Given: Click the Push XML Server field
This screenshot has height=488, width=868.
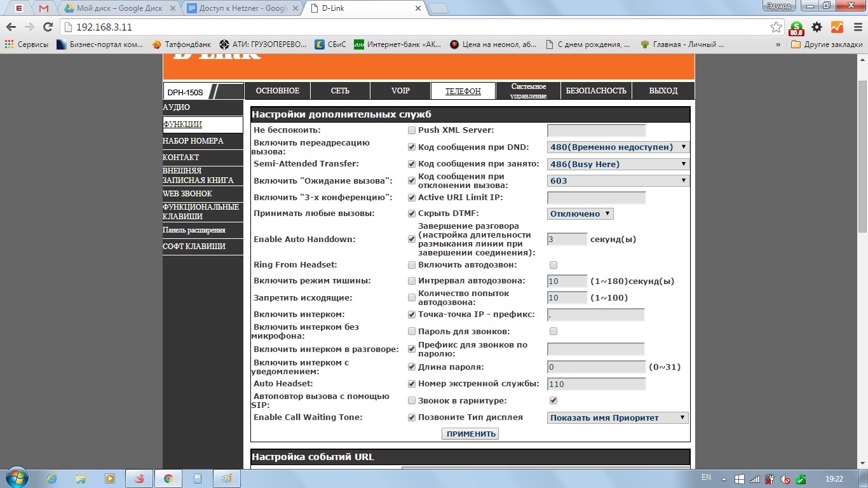Looking at the screenshot, I should point(596,130).
